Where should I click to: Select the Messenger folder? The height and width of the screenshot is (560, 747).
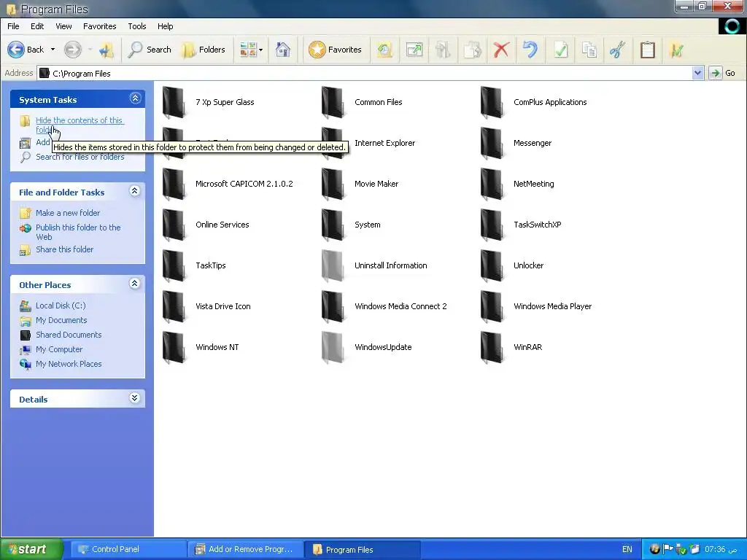tap(516, 143)
